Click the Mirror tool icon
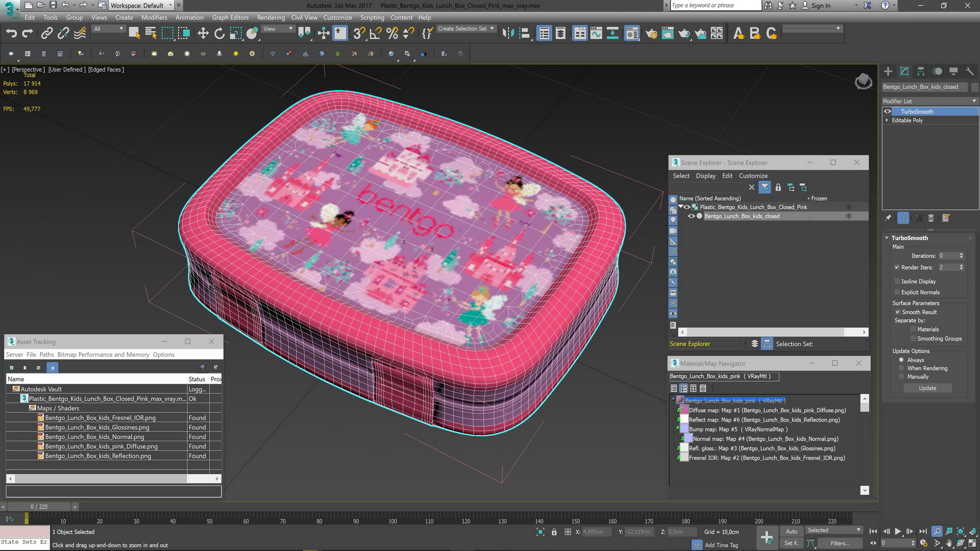Image resolution: width=980 pixels, height=551 pixels. click(x=508, y=34)
